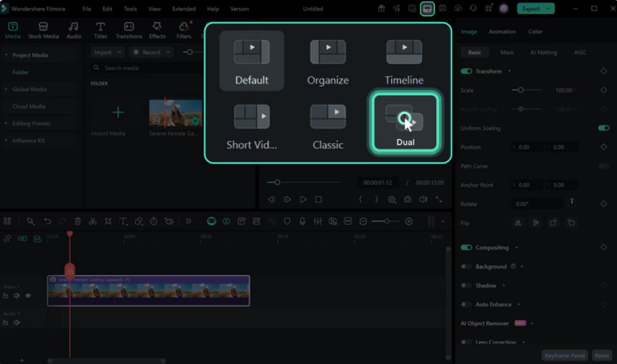Image resolution: width=617 pixels, height=364 pixels.
Task: Enable the Shadow toggle
Action: pos(466,286)
